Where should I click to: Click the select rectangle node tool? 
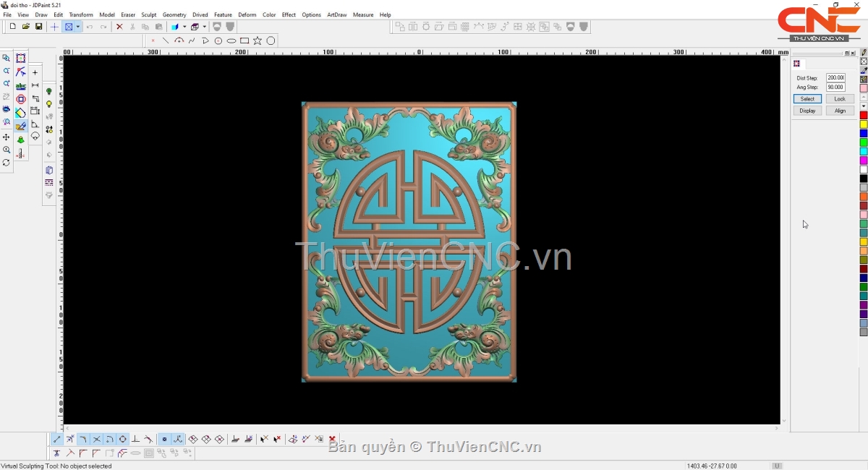21,59
